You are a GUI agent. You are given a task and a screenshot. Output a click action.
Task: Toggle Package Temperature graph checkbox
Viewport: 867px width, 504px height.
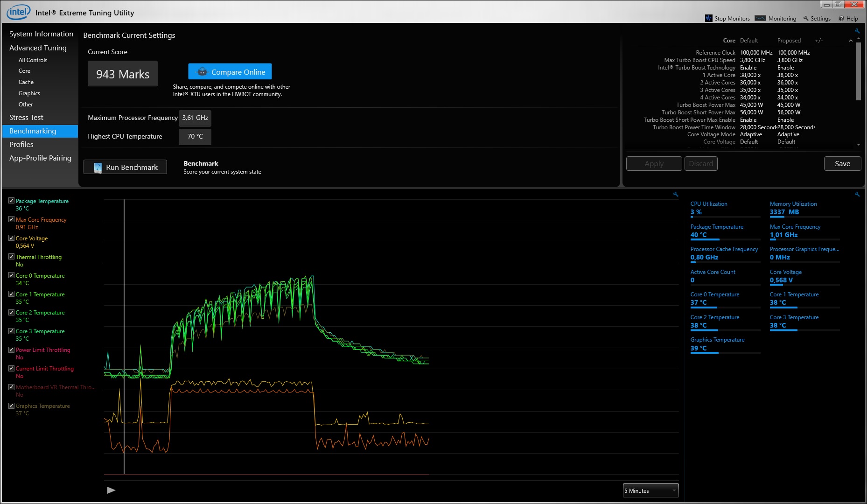(x=11, y=201)
